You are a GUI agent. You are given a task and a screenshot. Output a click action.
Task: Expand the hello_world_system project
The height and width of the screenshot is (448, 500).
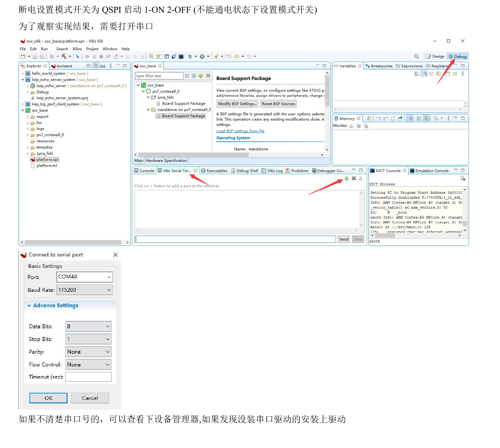pos(23,73)
